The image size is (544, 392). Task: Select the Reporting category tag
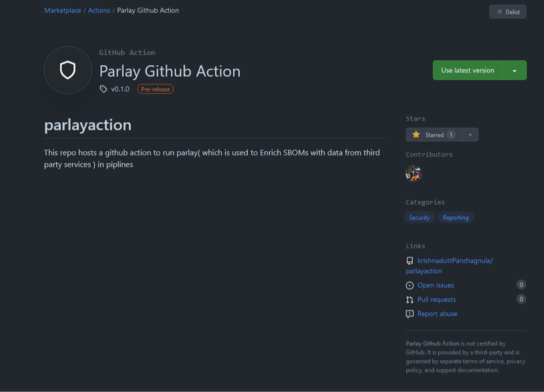click(x=456, y=218)
